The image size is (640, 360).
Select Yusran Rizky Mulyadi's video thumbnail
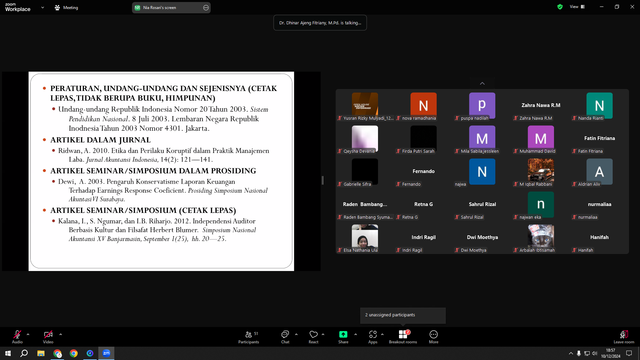[x=365, y=106]
